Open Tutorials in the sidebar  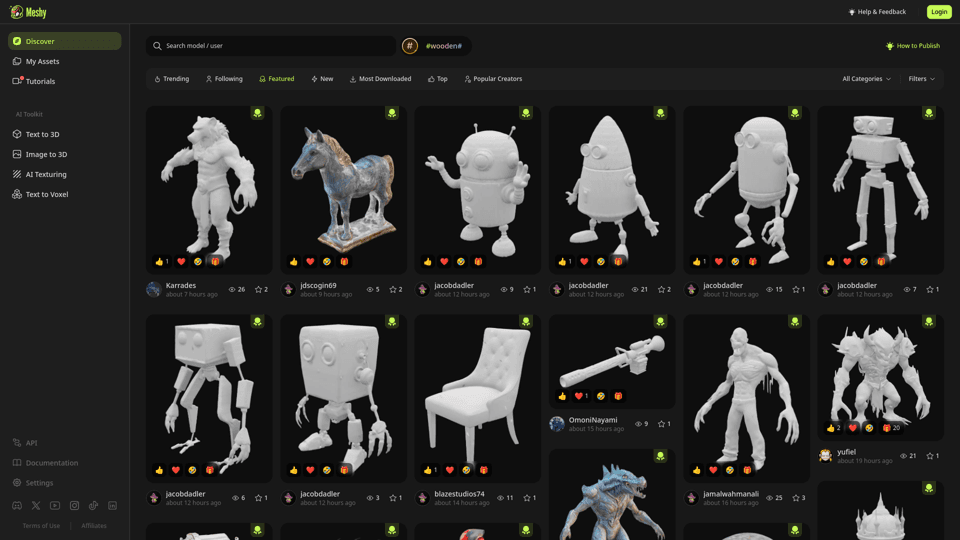coord(64,81)
